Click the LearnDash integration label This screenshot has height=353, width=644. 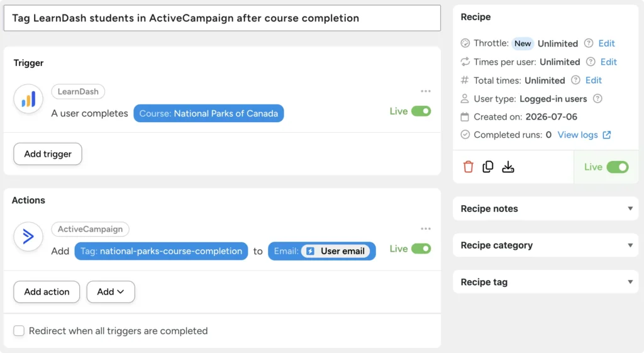(x=78, y=92)
